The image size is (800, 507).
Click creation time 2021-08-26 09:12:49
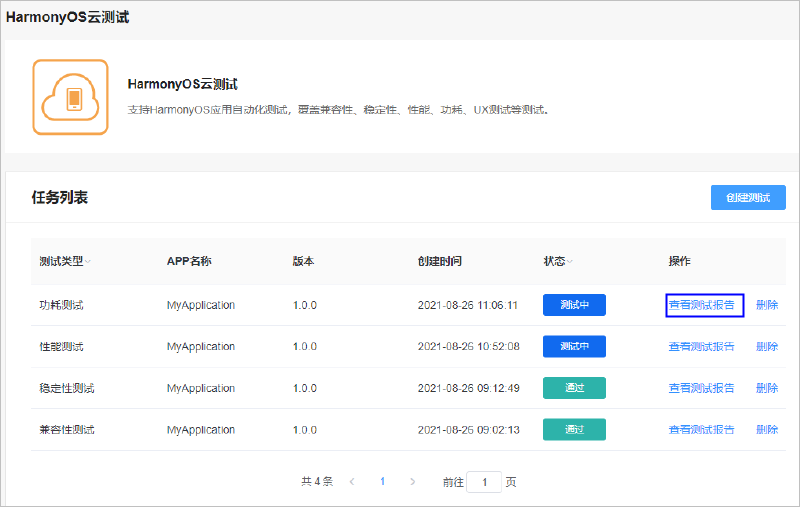coord(468,388)
